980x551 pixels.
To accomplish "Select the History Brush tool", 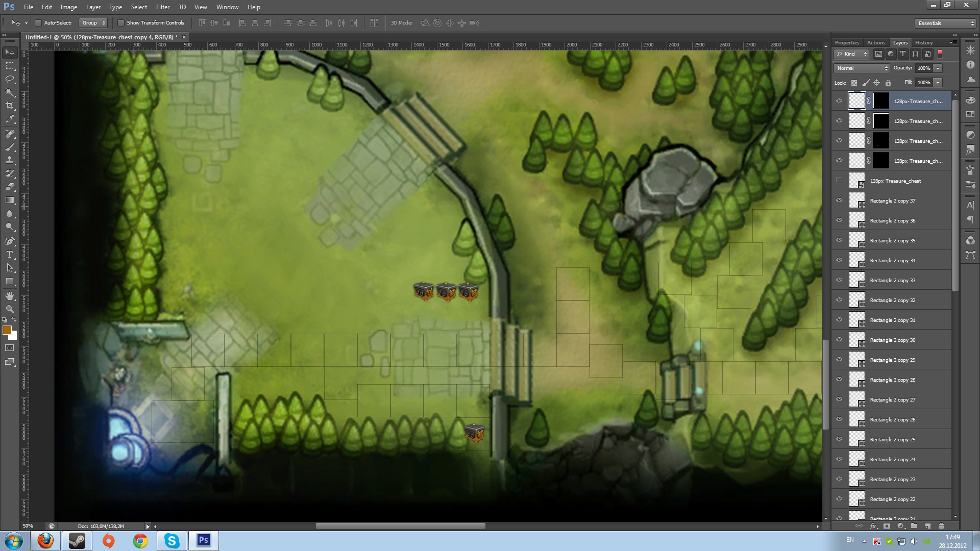I will (10, 173).
